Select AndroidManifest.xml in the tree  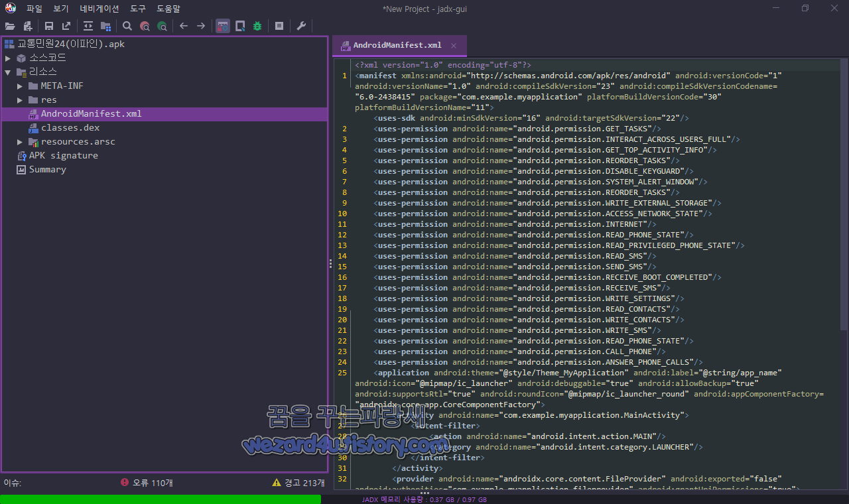pos(91,113)
